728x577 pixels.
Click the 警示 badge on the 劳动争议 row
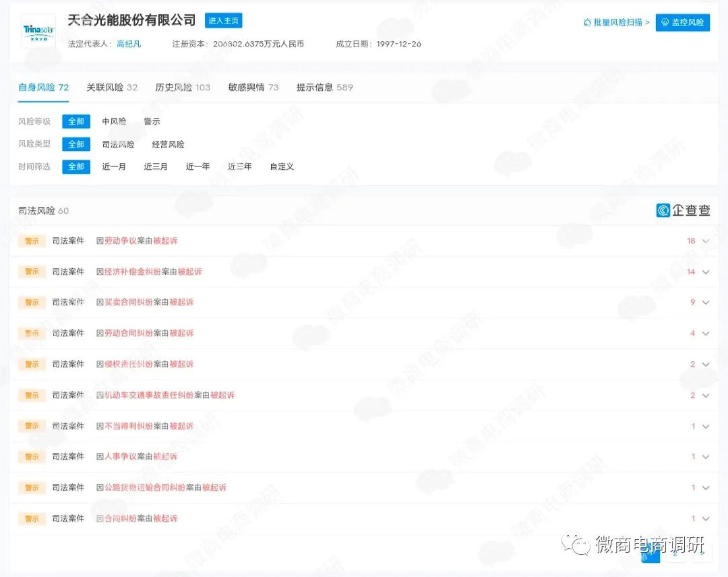[31, 240]
